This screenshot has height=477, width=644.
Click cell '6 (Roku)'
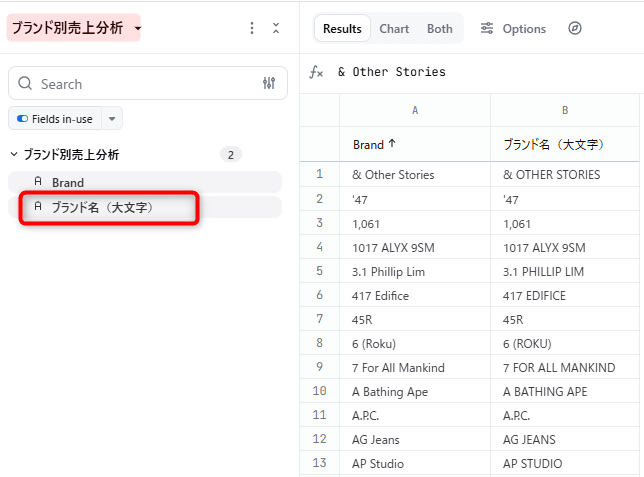coord(415,343)
